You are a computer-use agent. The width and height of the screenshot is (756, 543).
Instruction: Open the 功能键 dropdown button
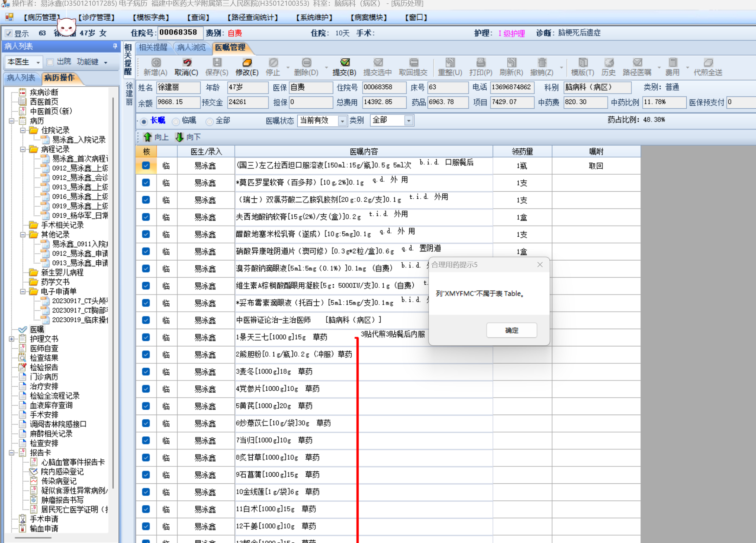[x=91, y=62]
